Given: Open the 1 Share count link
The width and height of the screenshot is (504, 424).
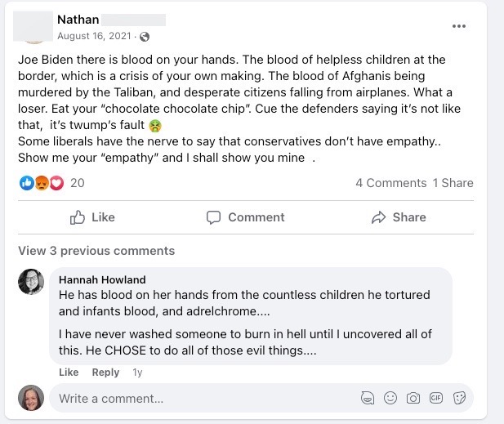Looking at the screenshot, I should coord(453,183).
